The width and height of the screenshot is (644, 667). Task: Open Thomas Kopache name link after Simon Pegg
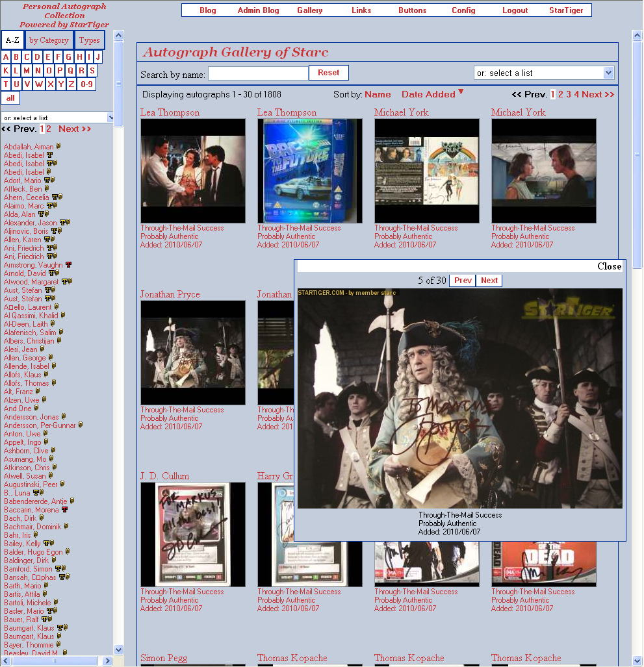(292, 658)
